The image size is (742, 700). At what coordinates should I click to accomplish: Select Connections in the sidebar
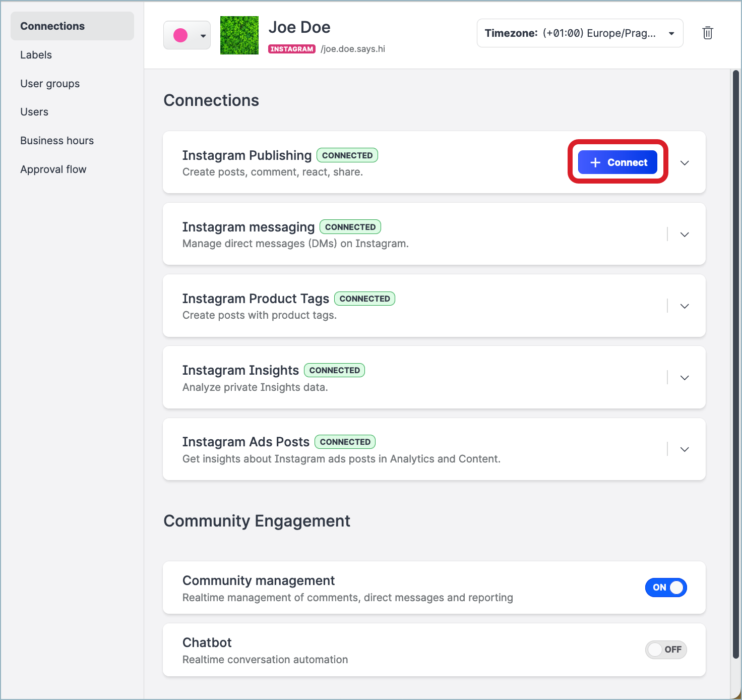click(52, 26)
